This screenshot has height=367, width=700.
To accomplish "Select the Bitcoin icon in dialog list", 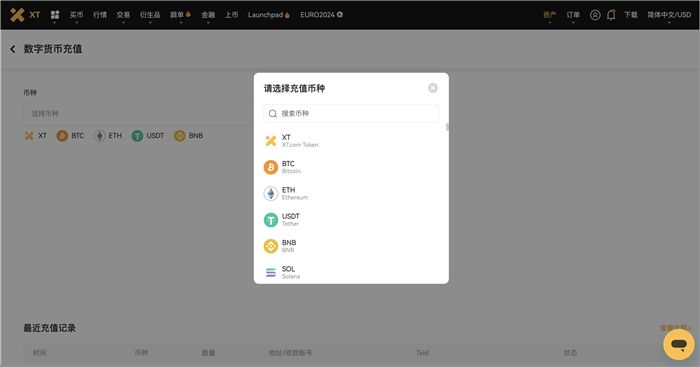I will [271, 167].
